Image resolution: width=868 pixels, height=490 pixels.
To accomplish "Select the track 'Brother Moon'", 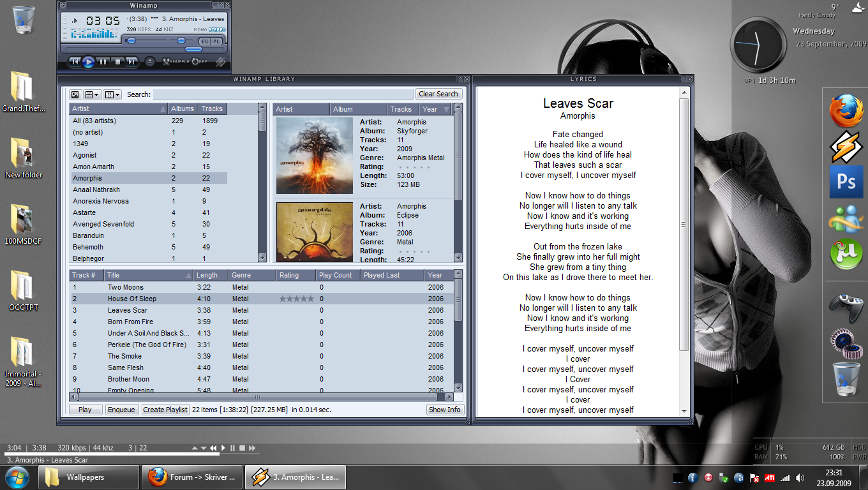I will pyautogui.click(x=262, y=379).
